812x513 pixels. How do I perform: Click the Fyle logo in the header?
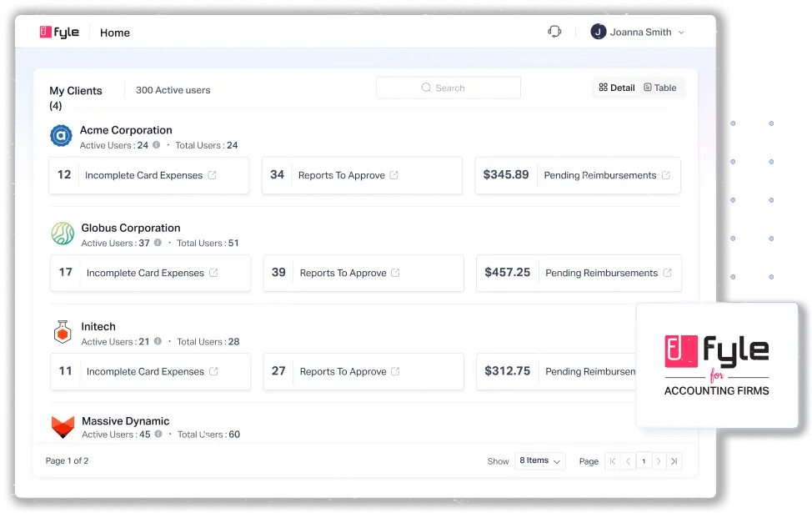59,33
